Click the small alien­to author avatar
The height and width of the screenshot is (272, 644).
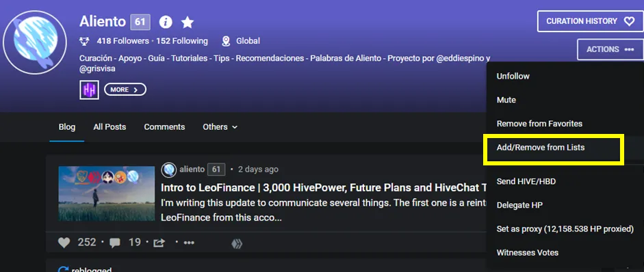click(169, 169)
